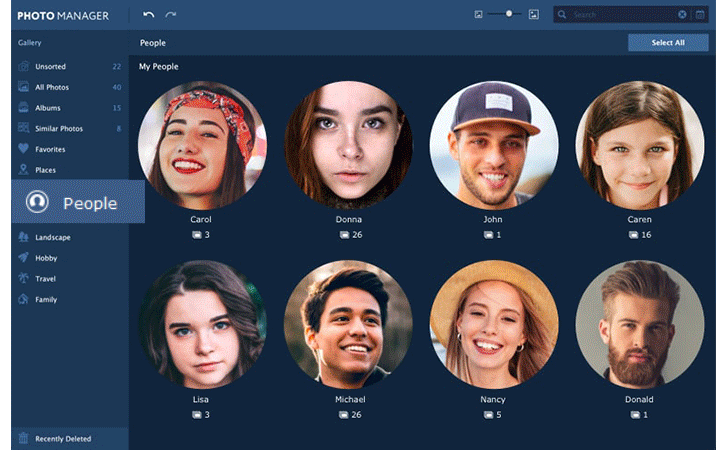Click the Similar Photos icon
728x450 pixels.
[x=23, y=128]
